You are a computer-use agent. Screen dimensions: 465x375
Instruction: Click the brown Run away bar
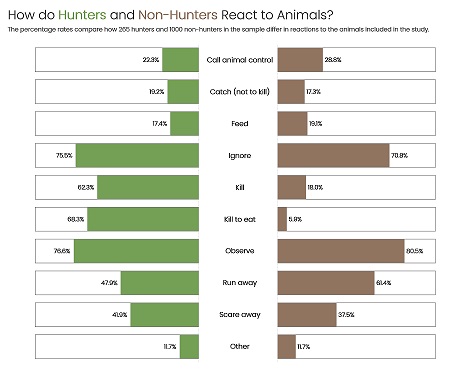coord(326,283)
